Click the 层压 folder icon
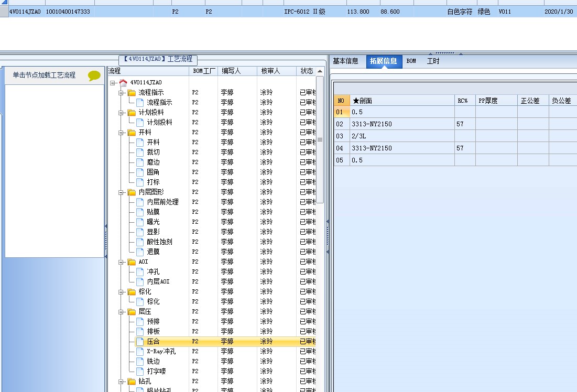 132,312
